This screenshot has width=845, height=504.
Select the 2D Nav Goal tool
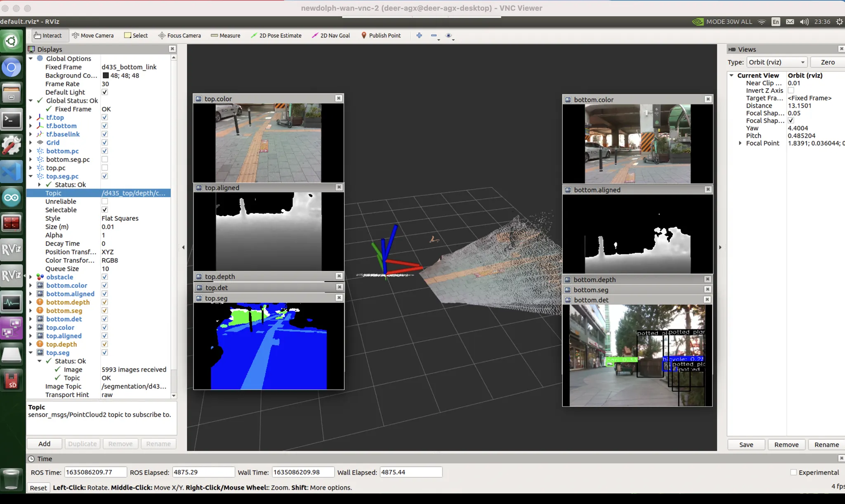pyautogui.click(x=331, y=35)
